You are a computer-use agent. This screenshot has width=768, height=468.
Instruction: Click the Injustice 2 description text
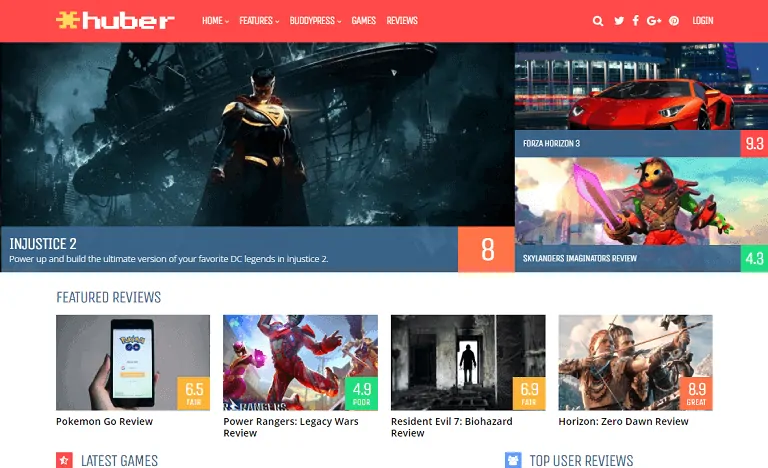tap(168, 259)
